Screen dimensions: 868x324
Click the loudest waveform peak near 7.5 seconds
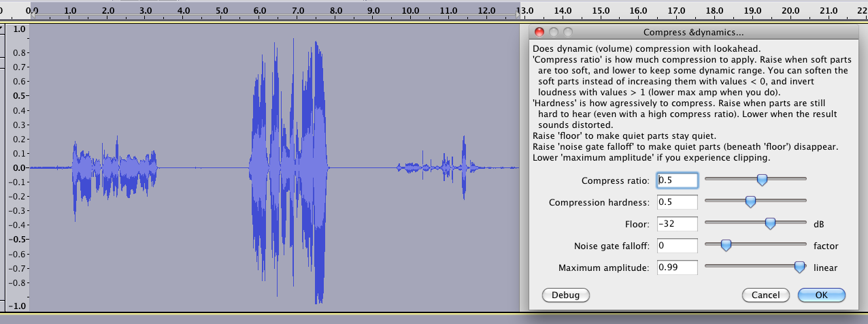point(317,286)
